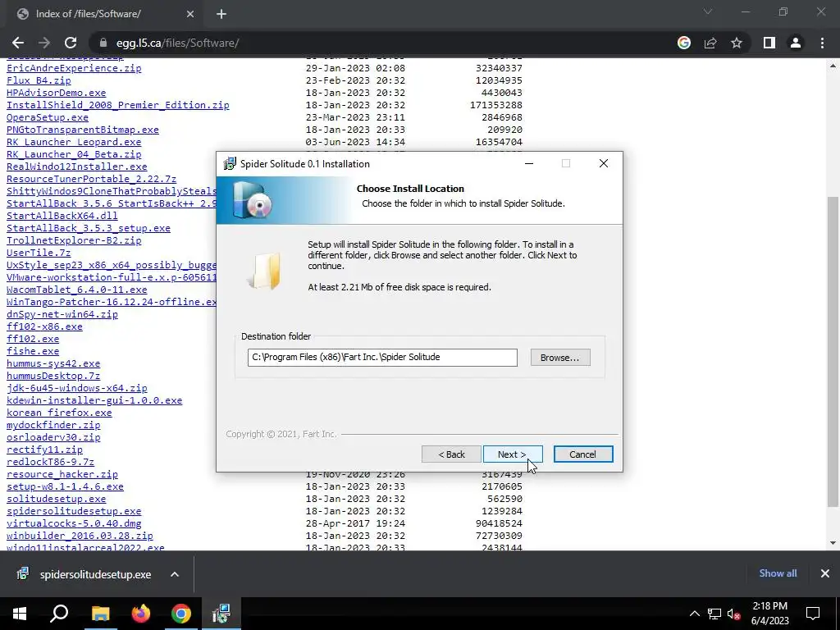Viewport: 840px width, 630px height.
Task: Open the clock showing 2:18 PM
Action: [x=769, y=614]
